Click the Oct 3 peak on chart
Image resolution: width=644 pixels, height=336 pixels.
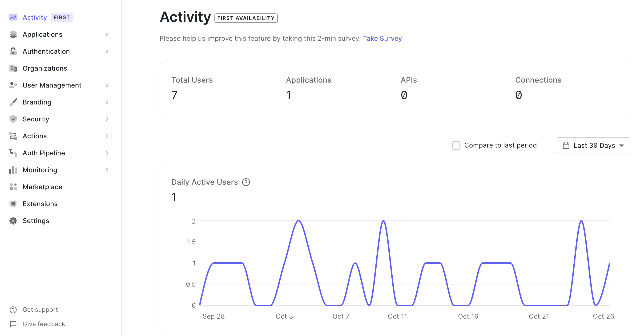point(298,221)
